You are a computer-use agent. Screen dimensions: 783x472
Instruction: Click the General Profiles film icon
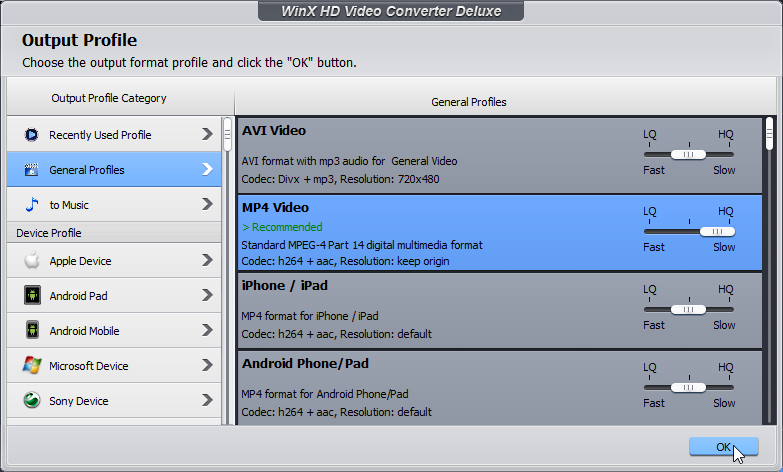[31, 170]
